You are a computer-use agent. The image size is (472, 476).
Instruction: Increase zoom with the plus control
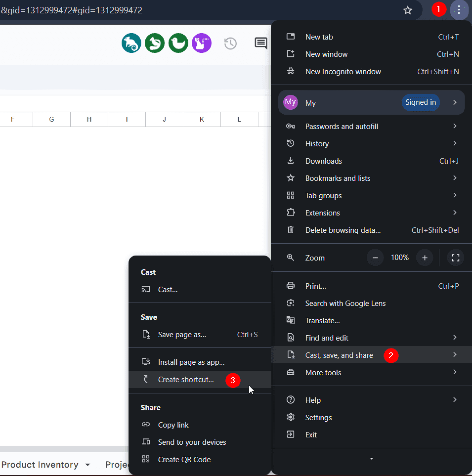tap(425, 258)
